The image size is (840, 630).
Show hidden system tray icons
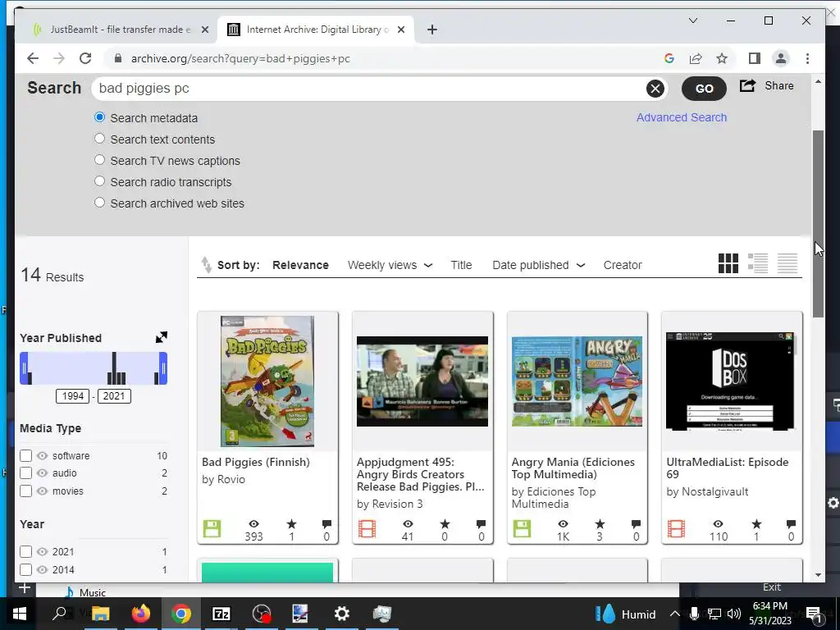[x=675, y=614]
